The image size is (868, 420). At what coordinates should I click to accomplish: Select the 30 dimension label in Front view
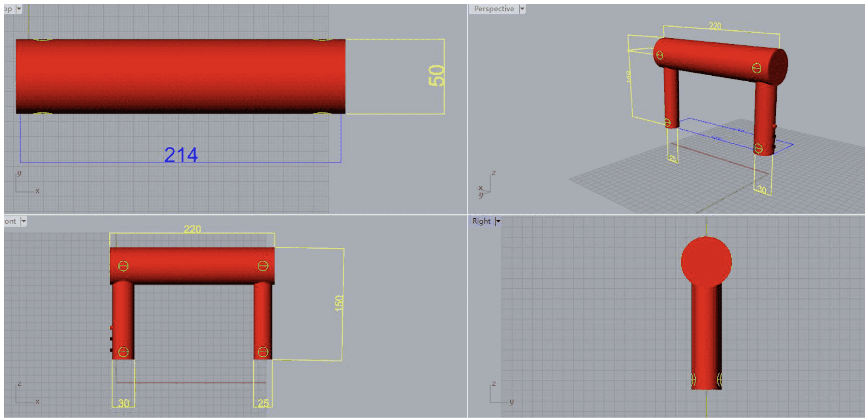pos(124,403)
